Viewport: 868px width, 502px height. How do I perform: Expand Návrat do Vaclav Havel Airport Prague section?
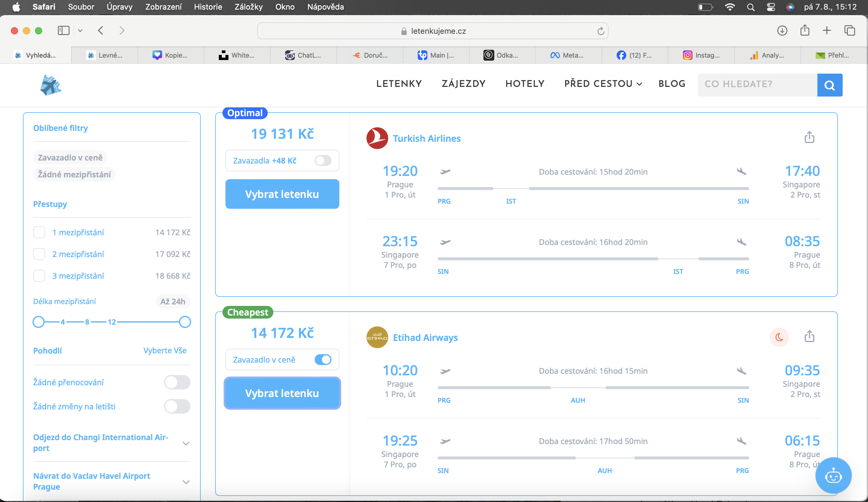tap(112, 481)
